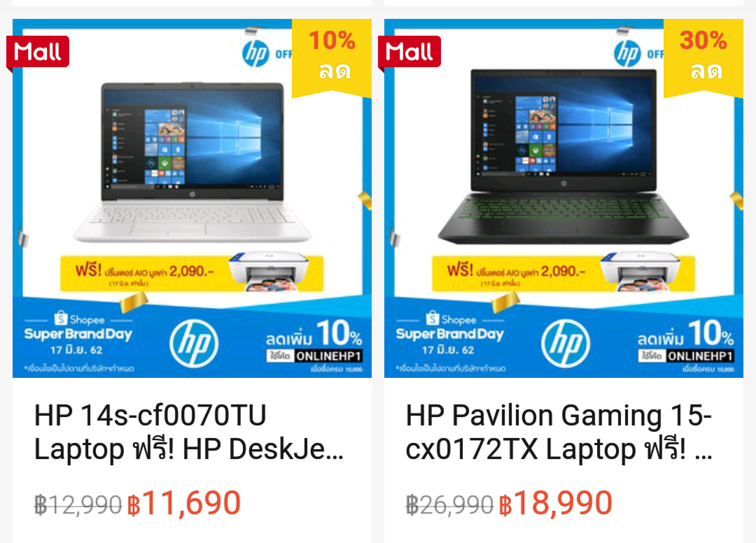Viewport: 756px width, 543px height.
Task: Click the 10% discount ribbon
Action: click(332, 57)
